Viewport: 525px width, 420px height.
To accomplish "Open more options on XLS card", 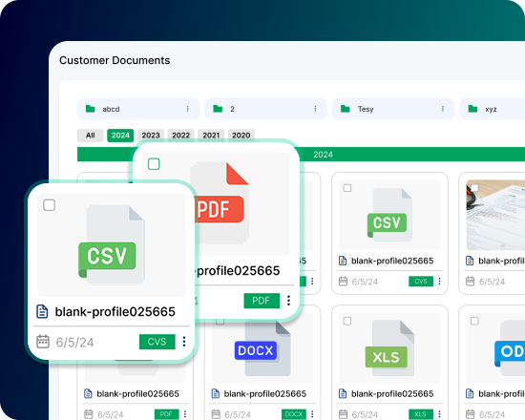I will click(x=439, y=414).
